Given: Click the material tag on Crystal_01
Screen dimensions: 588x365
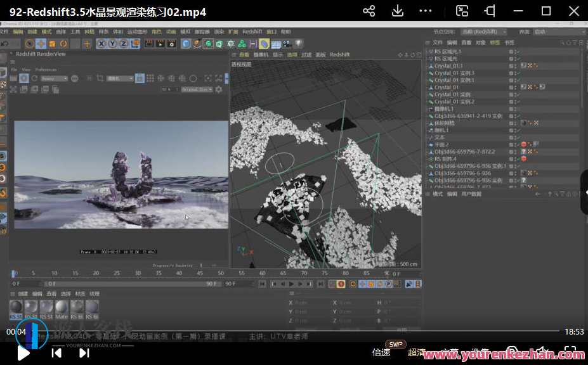Looking at the screenshot, I should [528, 86].
